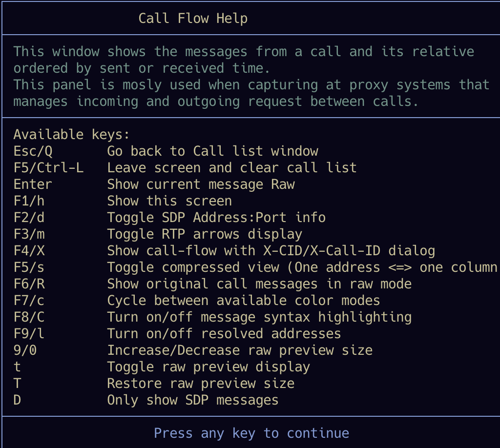Turn on/off resolved addresses entry

click(224, 334)
